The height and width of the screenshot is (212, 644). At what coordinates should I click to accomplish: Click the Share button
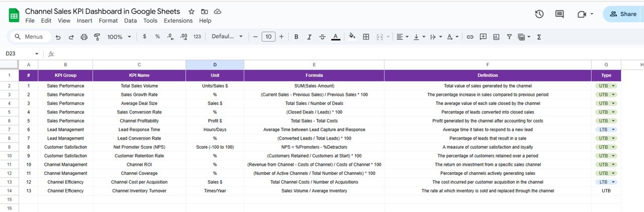(x=623, y=14)
